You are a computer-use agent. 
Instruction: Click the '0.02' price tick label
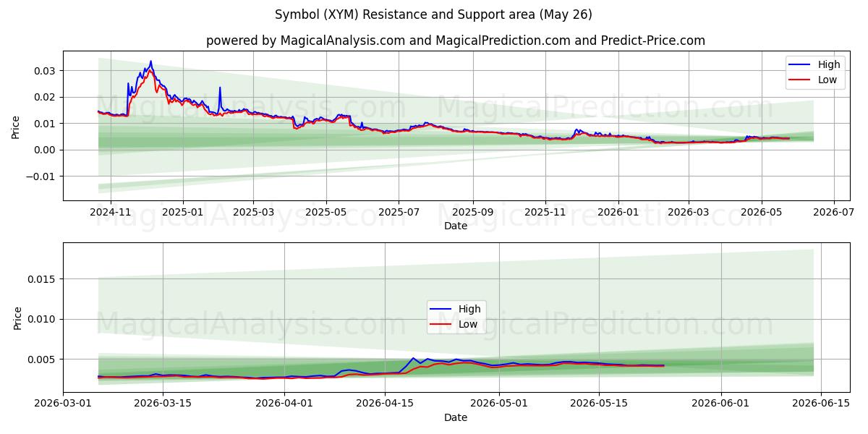click(46, 97)
